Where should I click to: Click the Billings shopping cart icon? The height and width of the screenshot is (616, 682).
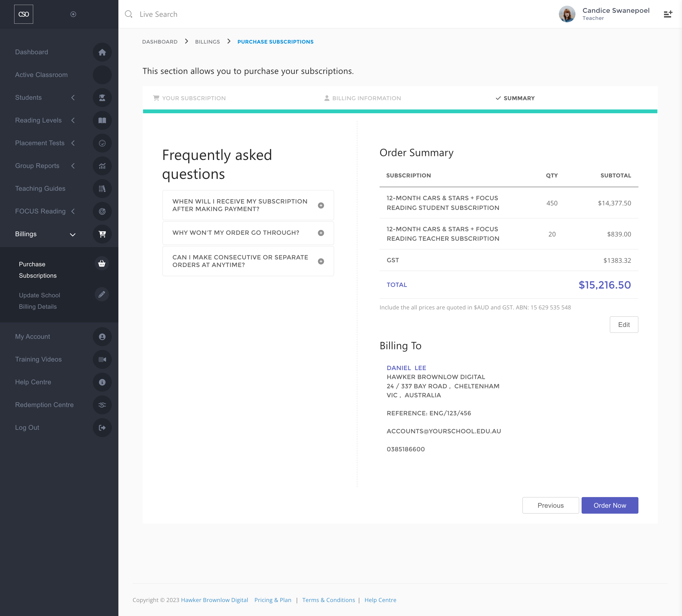pos(102,234)
